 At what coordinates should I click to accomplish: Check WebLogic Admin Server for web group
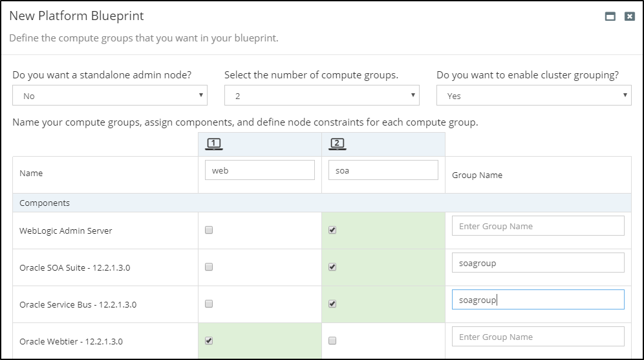209,230
